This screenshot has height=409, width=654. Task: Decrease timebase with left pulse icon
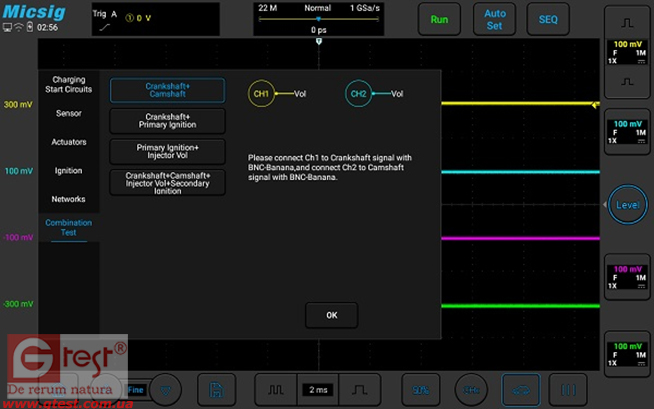(275, 388)
